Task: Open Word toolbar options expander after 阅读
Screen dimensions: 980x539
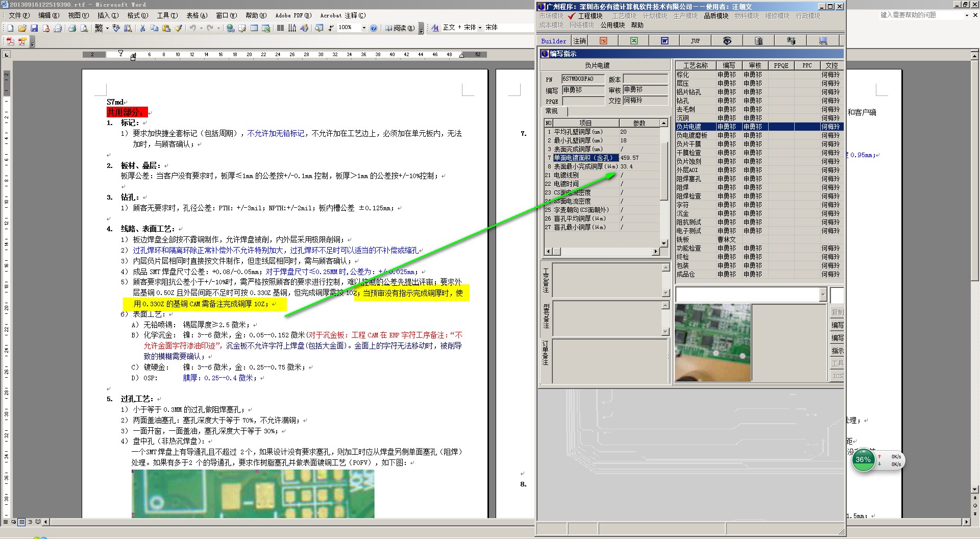Action: pos(421,29)
